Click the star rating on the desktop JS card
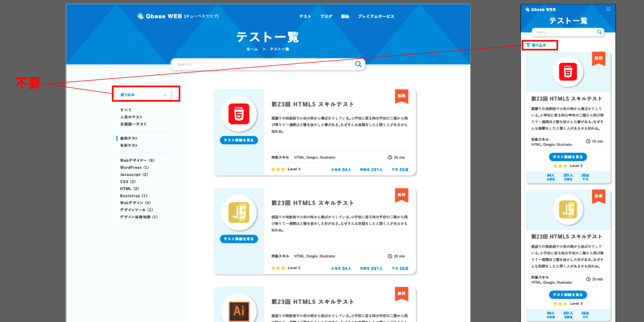Viewport: 644px width, 322px height. (278, 268)
